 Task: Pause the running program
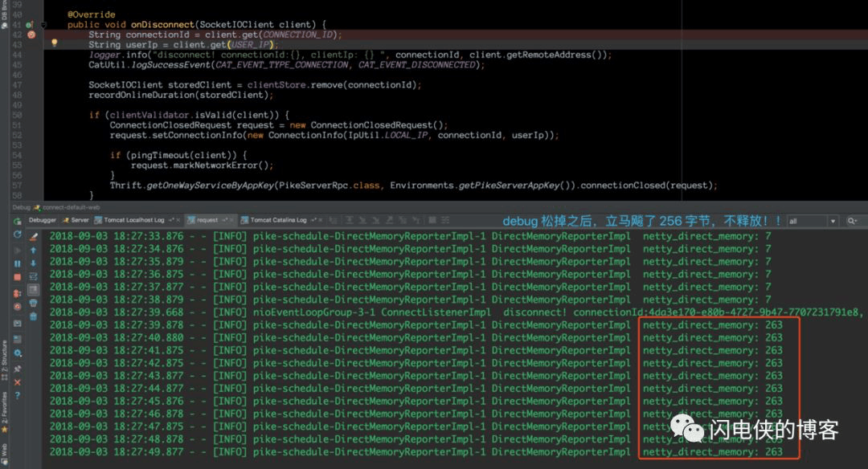[18, 263]
